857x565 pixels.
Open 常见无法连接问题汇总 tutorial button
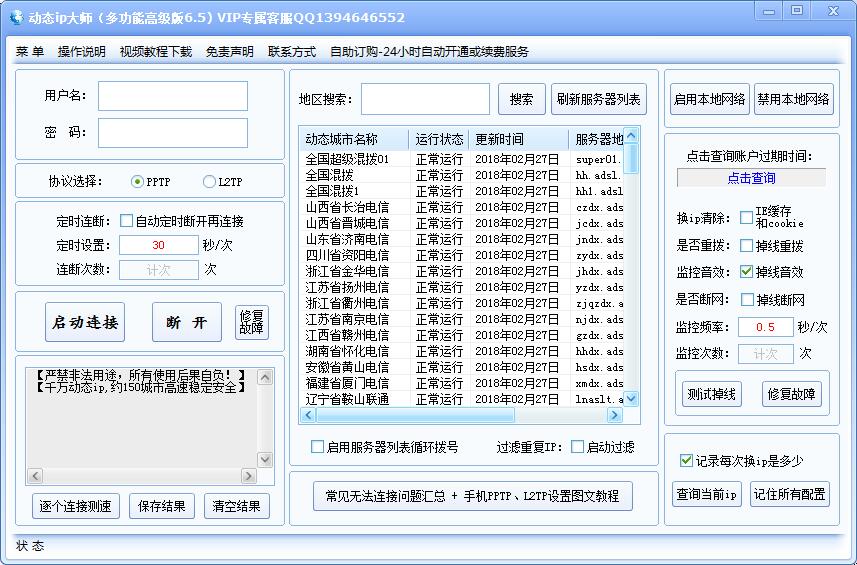472,496
